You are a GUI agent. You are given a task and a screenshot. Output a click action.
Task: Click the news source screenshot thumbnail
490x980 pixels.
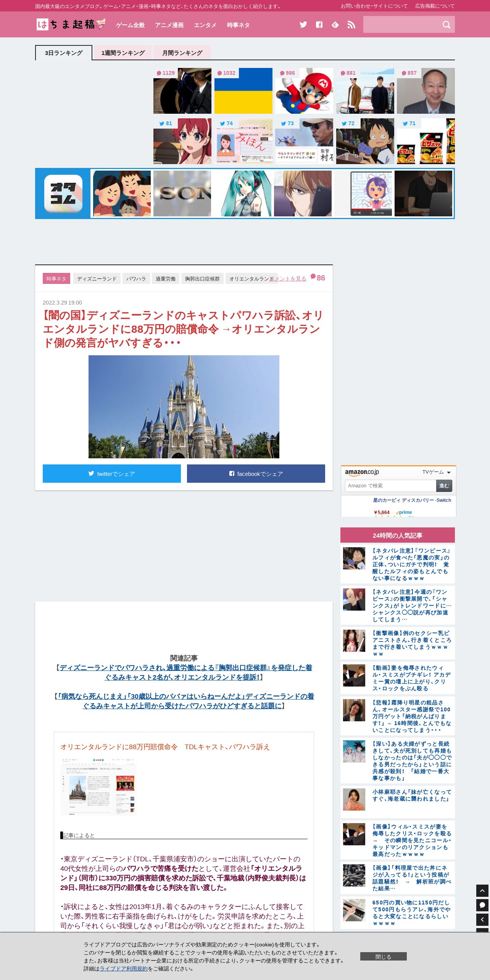[98, 787]
